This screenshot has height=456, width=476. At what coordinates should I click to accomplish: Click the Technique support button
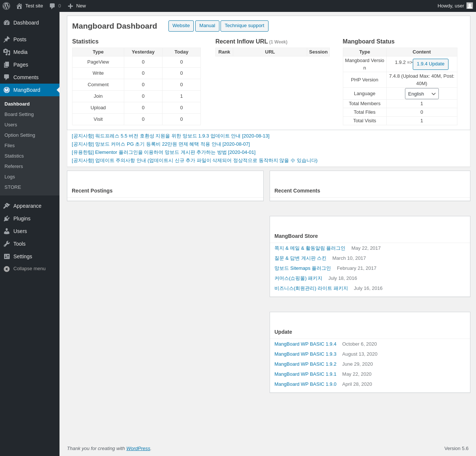click(x=244, y=26)
